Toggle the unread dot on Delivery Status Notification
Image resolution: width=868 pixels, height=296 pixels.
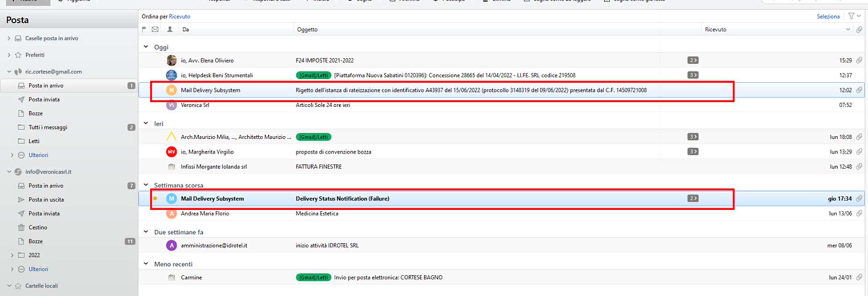tap(155, 199)
